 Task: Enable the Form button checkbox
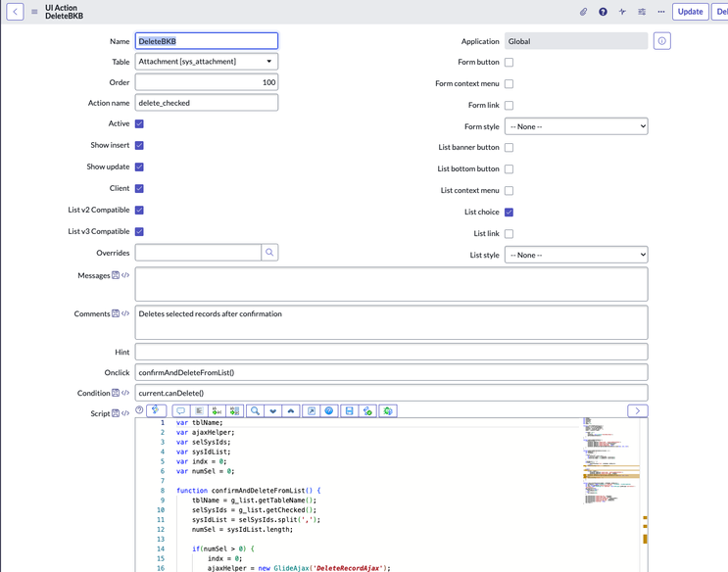click(x=509, y=63)
